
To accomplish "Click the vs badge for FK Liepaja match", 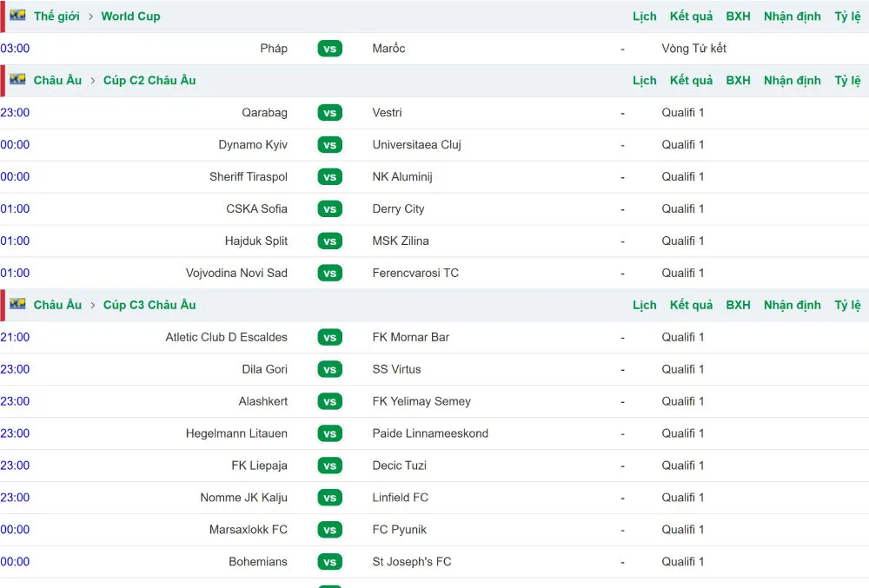I will coord(329,466).
